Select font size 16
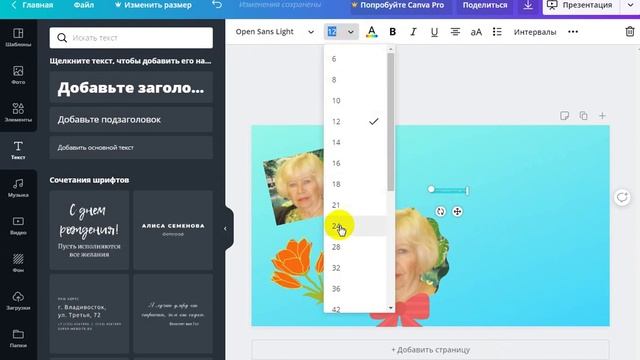 pos(355,163)
